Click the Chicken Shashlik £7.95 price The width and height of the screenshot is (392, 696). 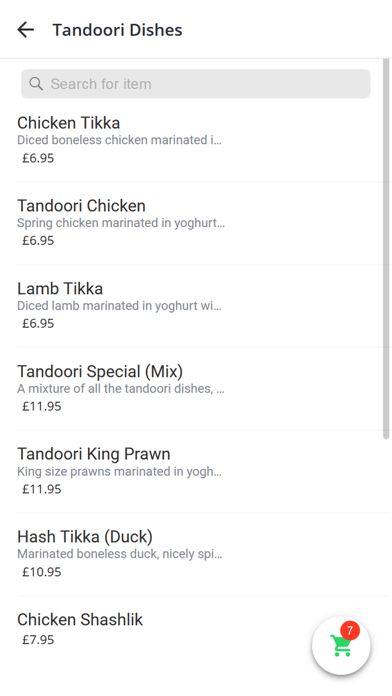click(x=38, y=640)
